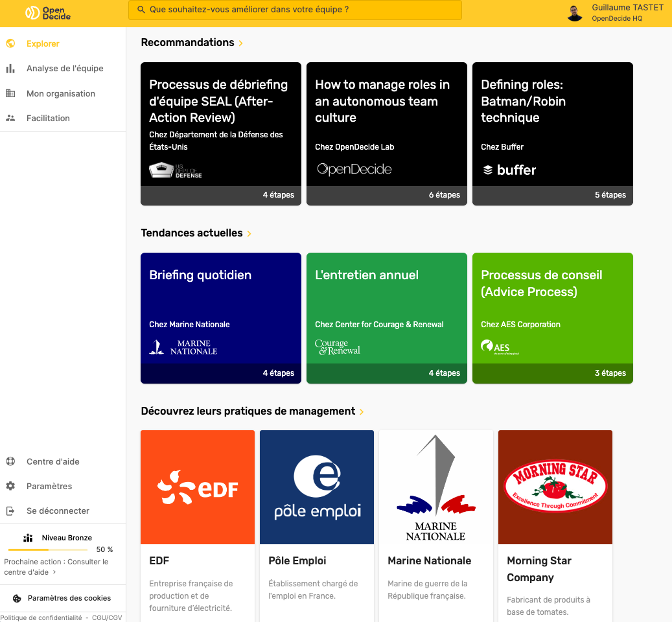The height and width of the screenshot is (622, 672).
Task: Open Batman/Robin technique card
Action: pos(552,133)
